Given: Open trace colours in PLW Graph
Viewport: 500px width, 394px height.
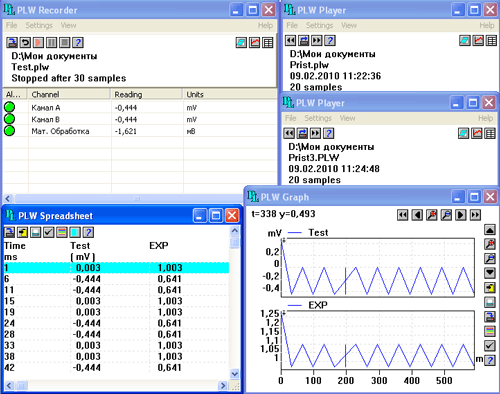Looking at the screenshot, I should [490, 331].
